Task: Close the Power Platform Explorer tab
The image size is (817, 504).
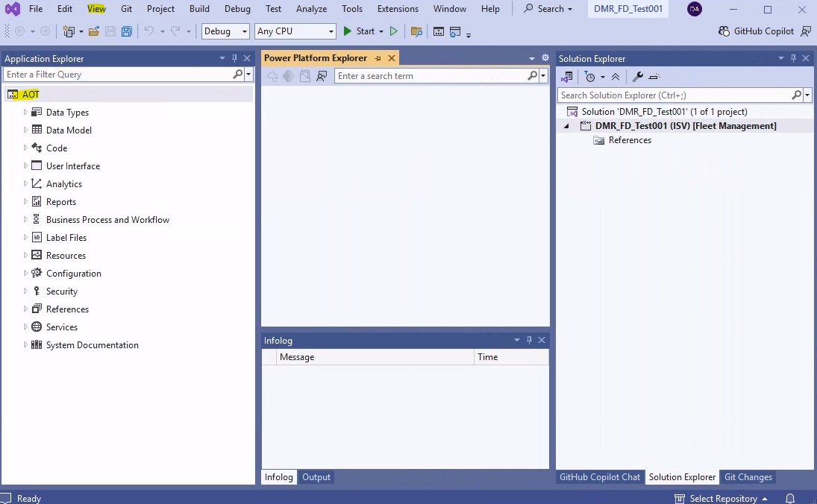Action: pos(392,58)
